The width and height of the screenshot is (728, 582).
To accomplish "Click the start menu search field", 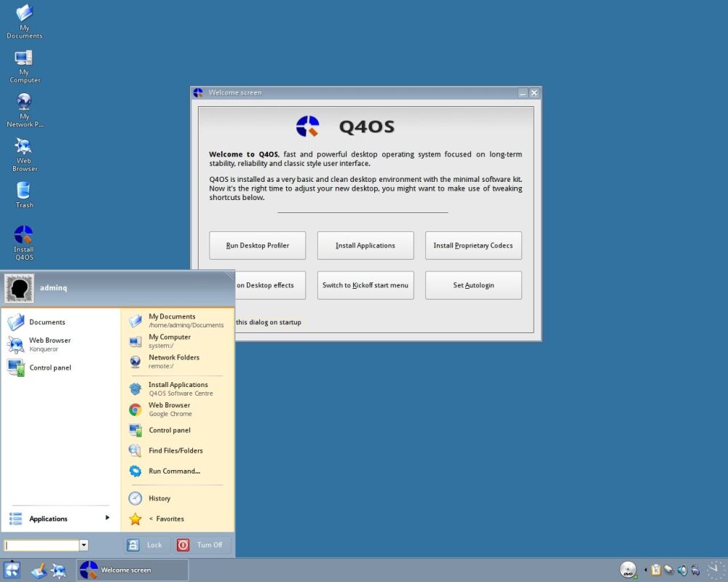I will click(x=41, y=546).
